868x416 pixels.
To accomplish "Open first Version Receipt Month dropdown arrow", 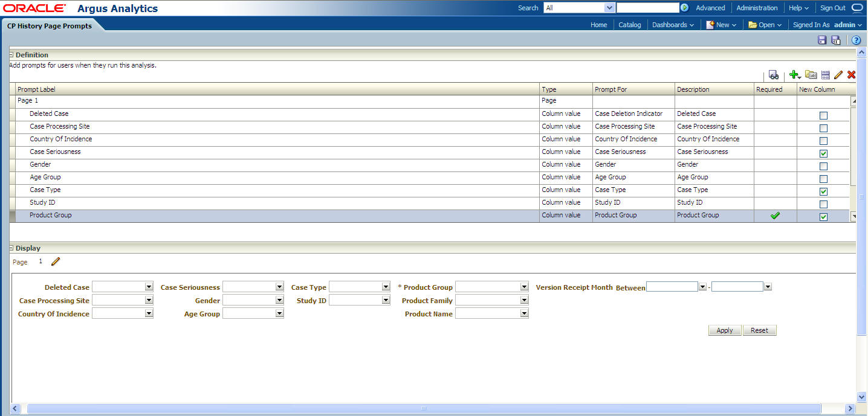I will pos(702,287).
